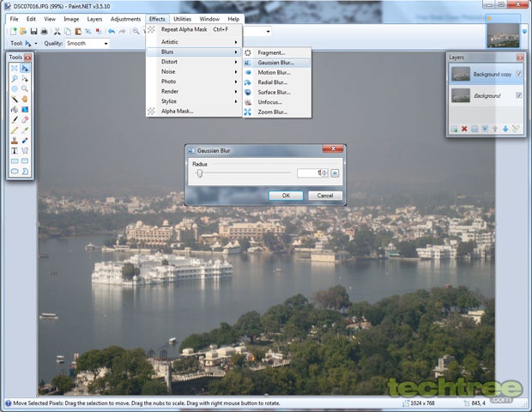
Task: Open layer properties icon in Layers panel
Action: (516, 129)
